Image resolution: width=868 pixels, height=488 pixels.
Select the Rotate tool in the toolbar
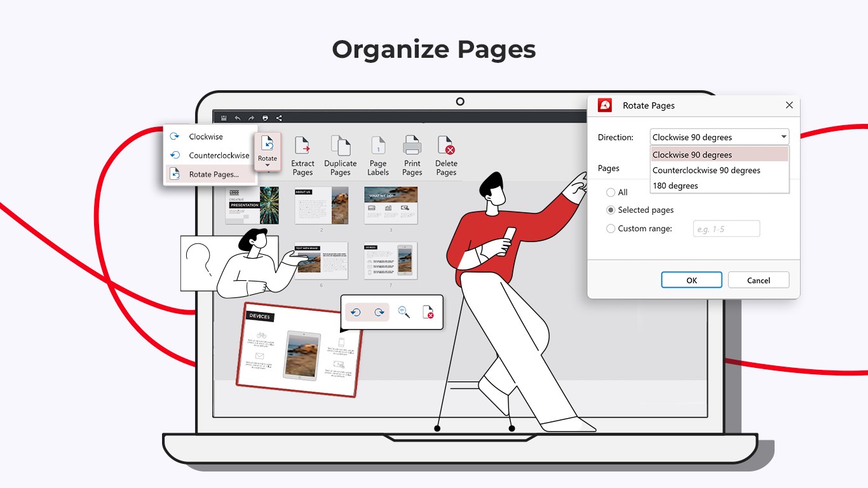268,151
